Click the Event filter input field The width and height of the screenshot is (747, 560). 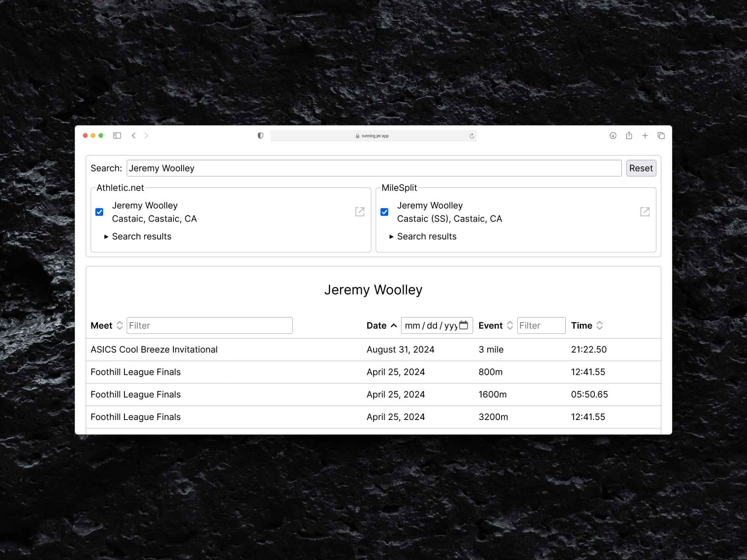pos(539,326)
